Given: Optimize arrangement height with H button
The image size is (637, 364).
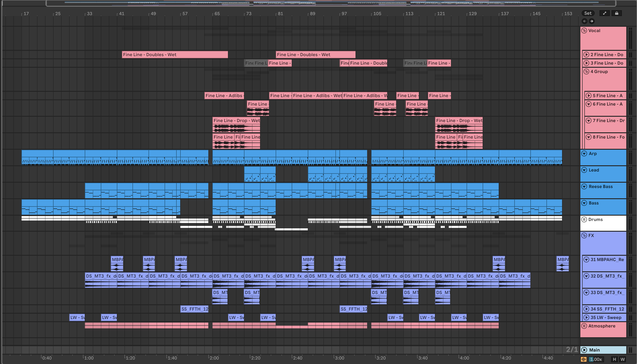Looking at the screenshot, I should [614, 359].
